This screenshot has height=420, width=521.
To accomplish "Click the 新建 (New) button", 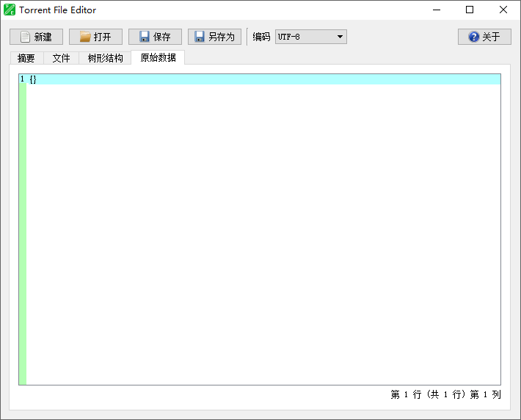I will coord(36,37).
